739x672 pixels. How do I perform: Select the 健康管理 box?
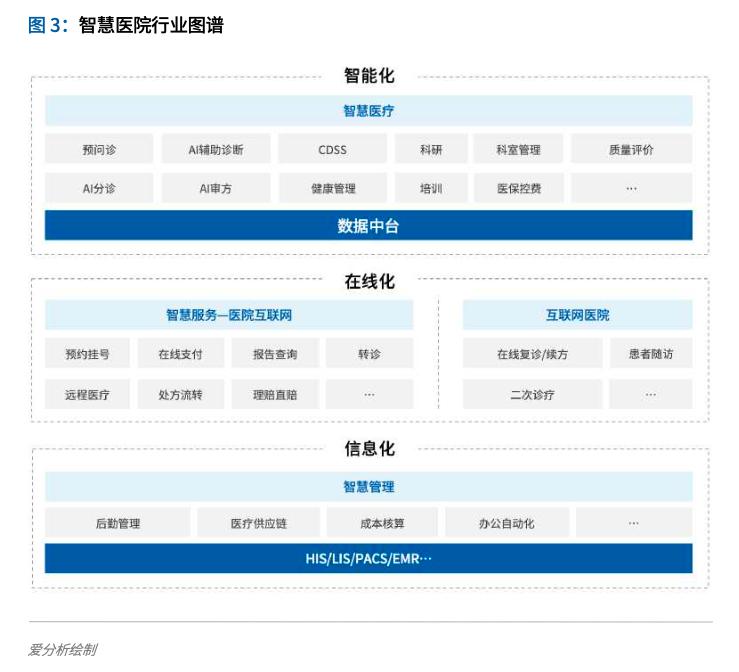pyautogui.click(x=333, y=188)
